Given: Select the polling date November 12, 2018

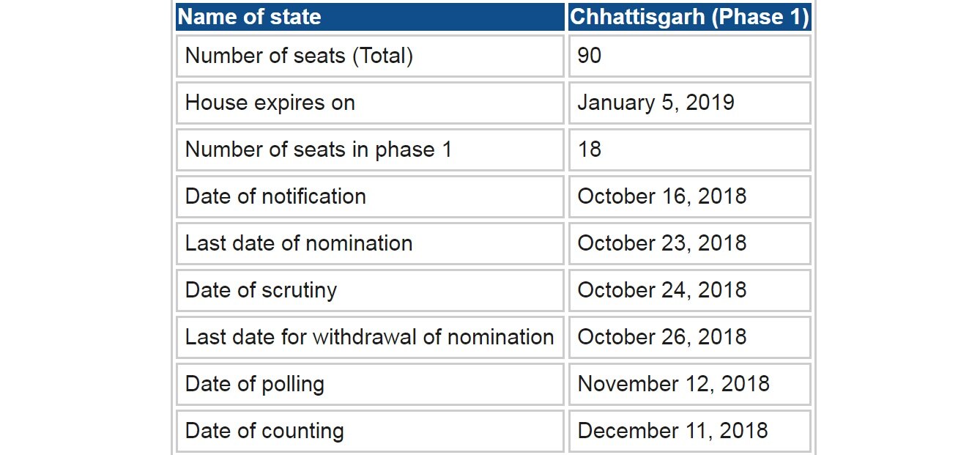Looking at the screenshot, I should click(689, 384).
